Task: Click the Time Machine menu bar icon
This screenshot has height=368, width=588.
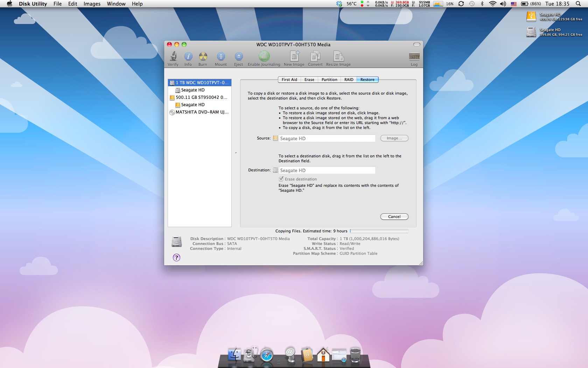Action: [x=472, y=4]
